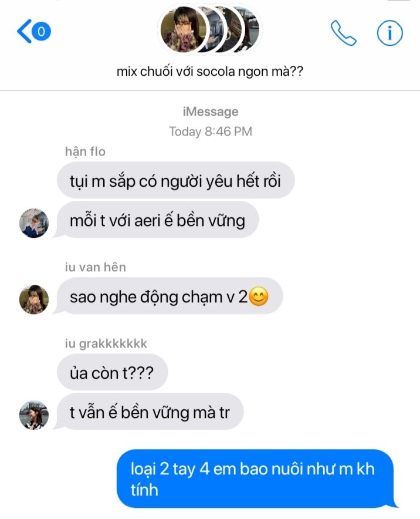420x519 pixels.
Task: Open conversation details via info icon
Action: (x=390, y=33)
